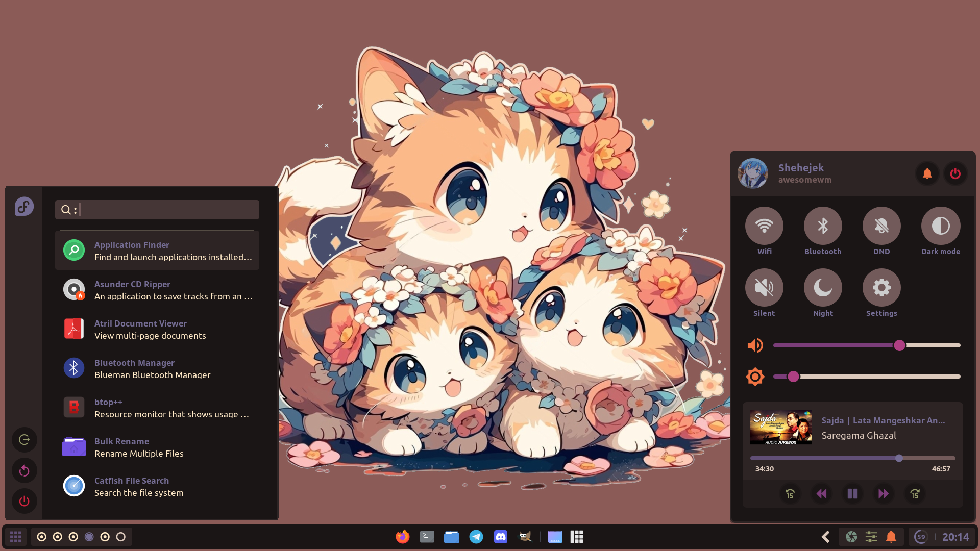The image size is (980, 551).
Task: Expand the system tray with the left arrow
Action: [825, 537]
